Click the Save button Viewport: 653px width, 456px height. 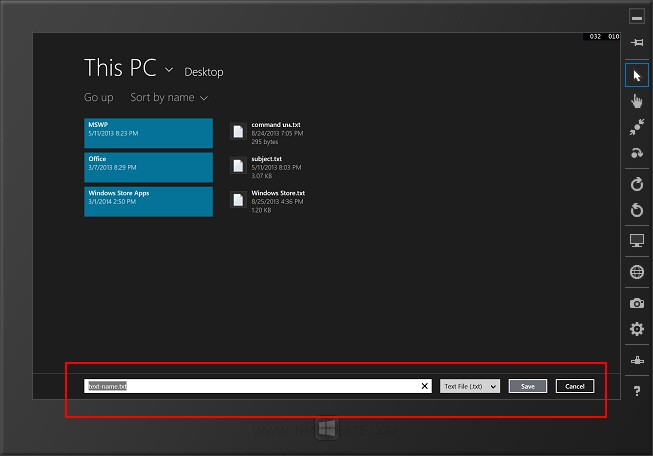pos(528,386)
